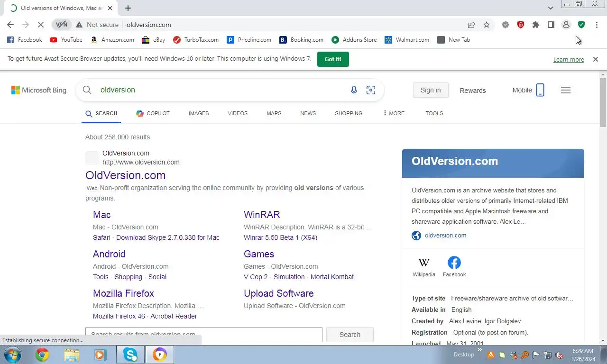Image resolution: width=607 pixels, height=364 pixels.
Task: Open a new browser tab with plus
Action: coord(128,8)
